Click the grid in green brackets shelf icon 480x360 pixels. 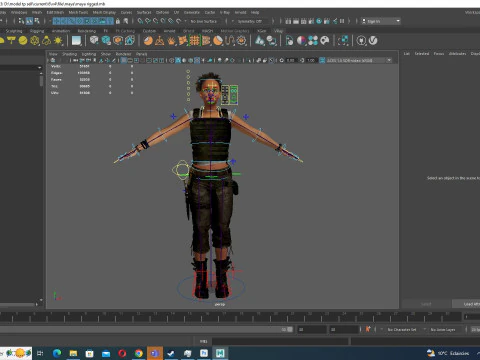[195, 41]
